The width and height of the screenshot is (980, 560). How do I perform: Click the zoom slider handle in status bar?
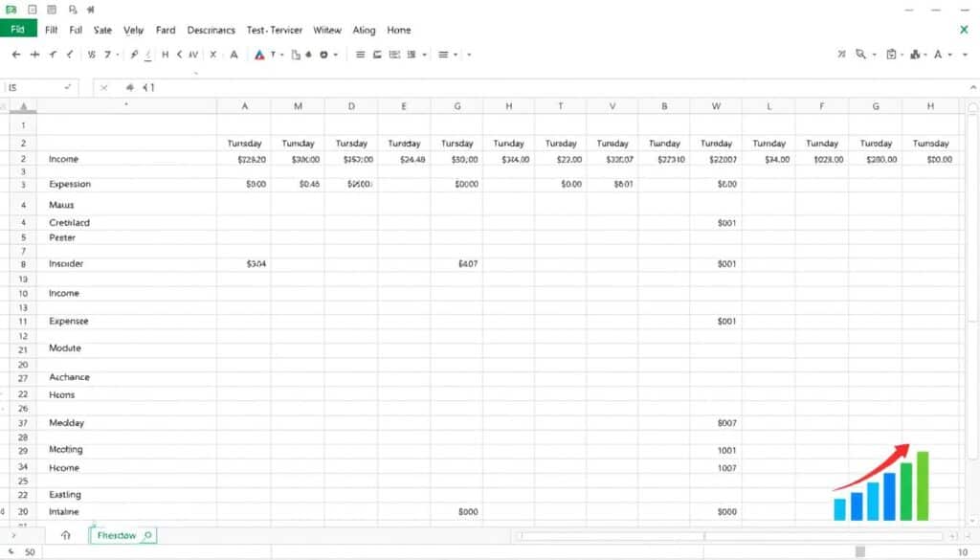tap(860, 551)
